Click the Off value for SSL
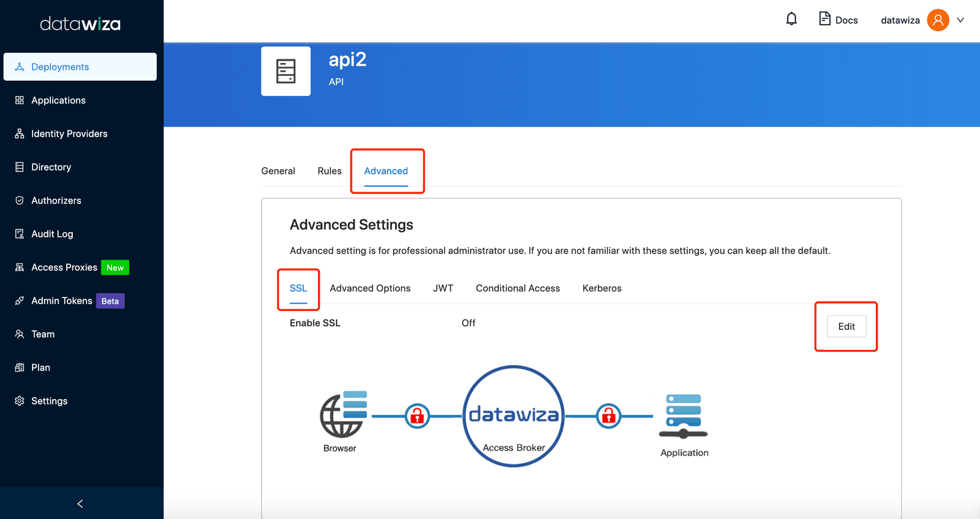980x519 pixels. [x=469, y=323]
